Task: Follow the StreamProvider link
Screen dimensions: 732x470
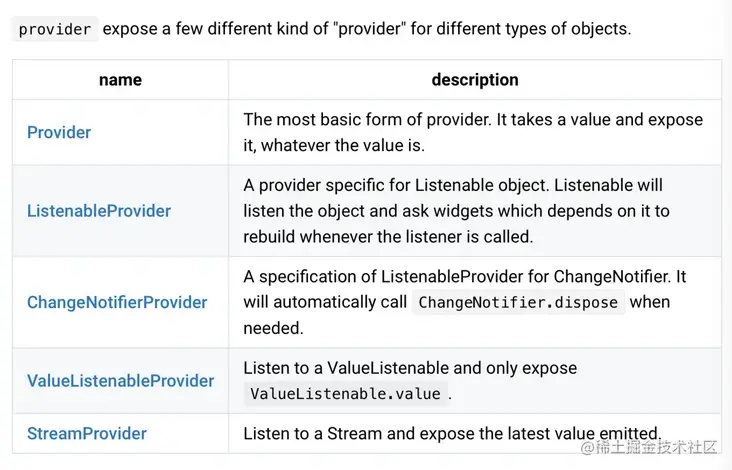Action: [x=87, y=433]
